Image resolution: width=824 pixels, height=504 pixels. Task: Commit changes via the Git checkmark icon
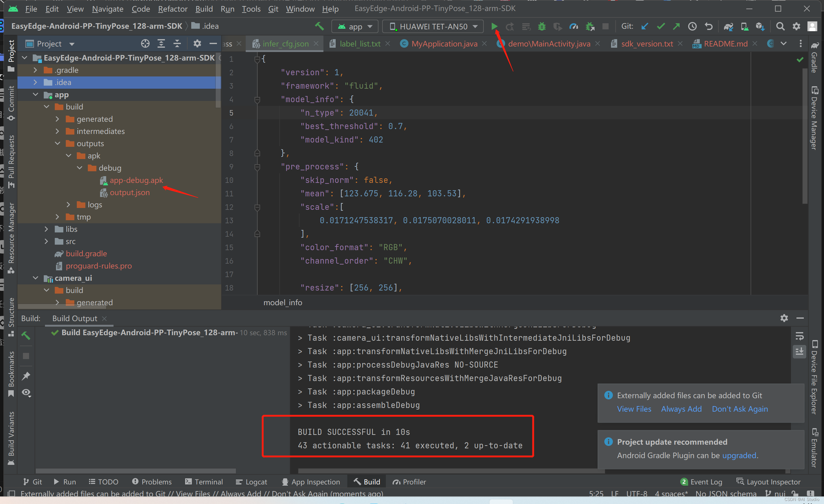point(661,26)
